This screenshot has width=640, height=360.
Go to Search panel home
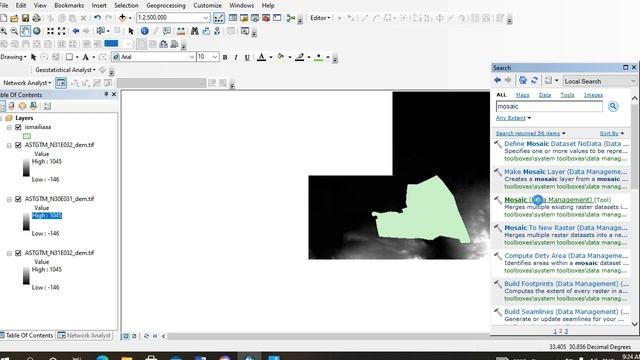523,80
